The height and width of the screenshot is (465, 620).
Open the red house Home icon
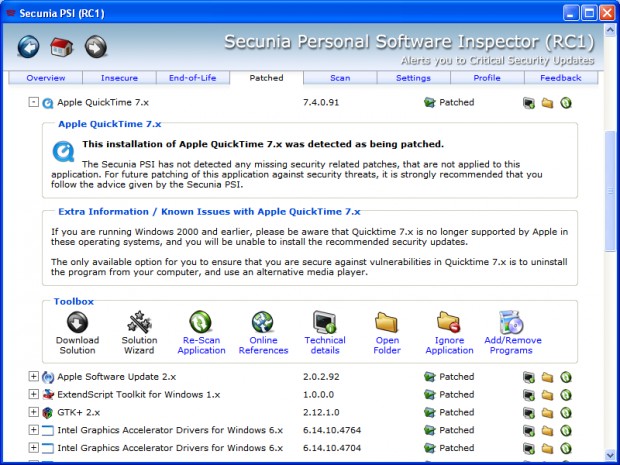(x=62, y=47)
